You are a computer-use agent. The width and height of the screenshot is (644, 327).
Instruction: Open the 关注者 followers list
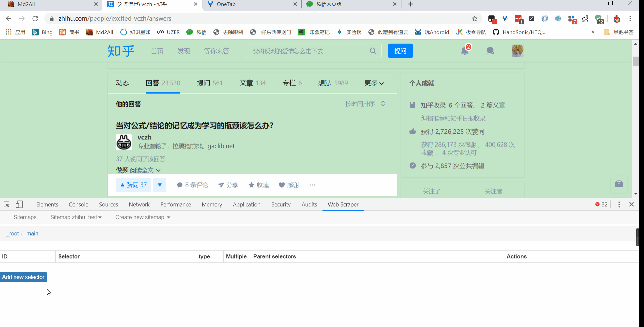pyautogui.click(x=493, y=191)
